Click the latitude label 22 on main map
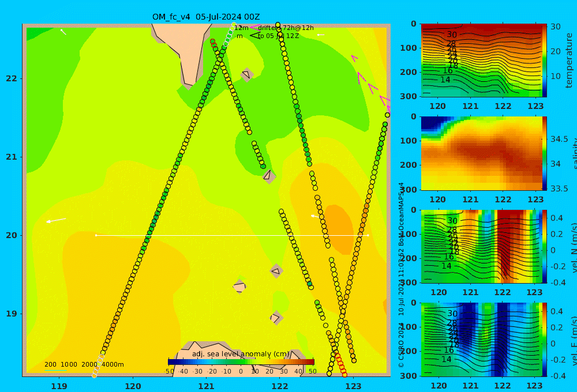The width and height of the screenshot is (577, 392). [x=12, y=78]
